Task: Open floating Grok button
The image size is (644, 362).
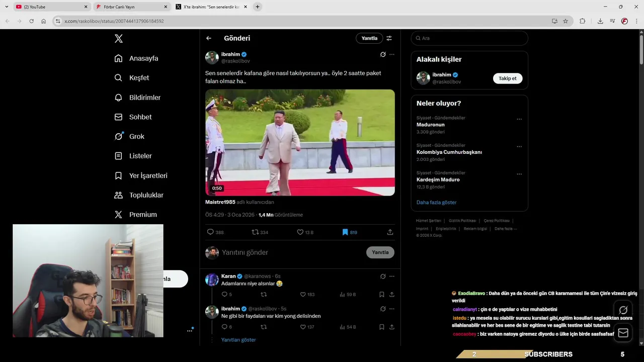Action: pyautogui.click(x=623, y=310)
